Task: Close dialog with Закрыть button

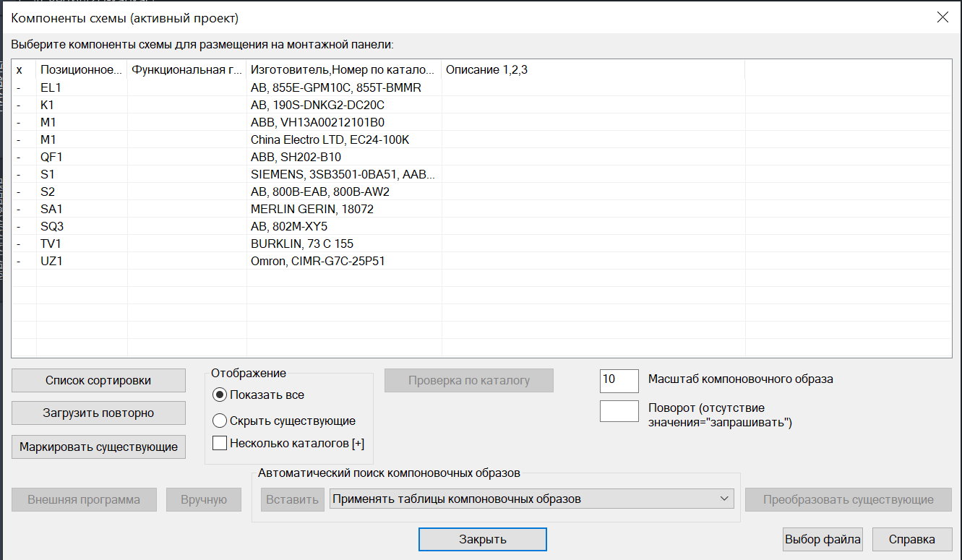Action: pyautogui.click(x=483, y=539)
